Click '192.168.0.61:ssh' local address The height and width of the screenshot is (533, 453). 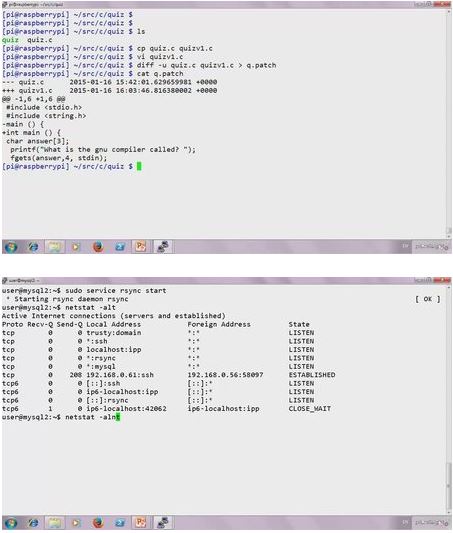tap(120, 375)
